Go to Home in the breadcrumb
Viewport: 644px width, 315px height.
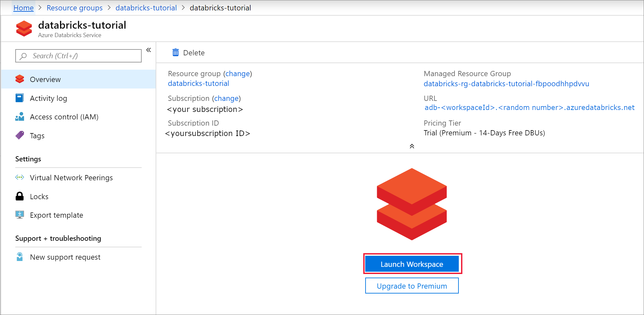click(23, 8)
